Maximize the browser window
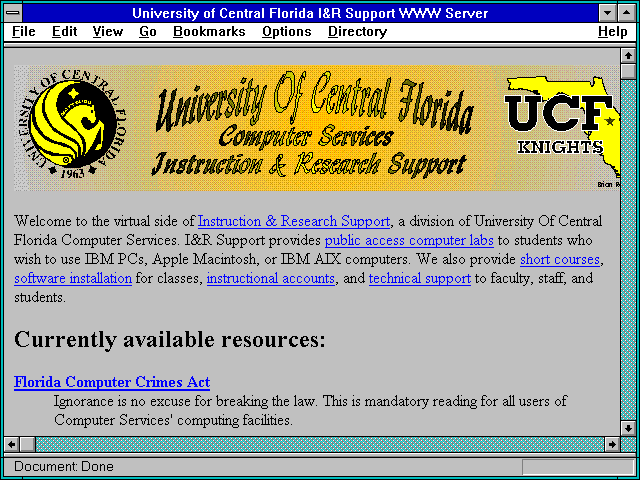640x480 pixels. [627, 13]
